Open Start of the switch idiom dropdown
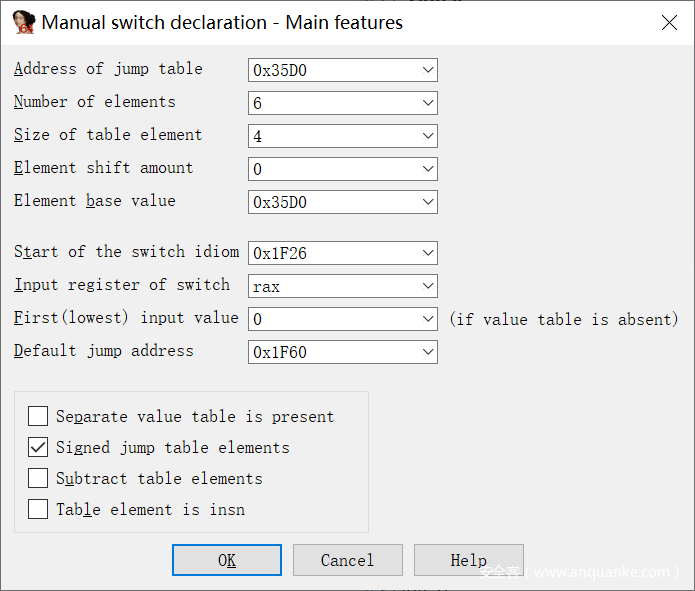This screenshot has width=695, height=591. (x=428, y=253)
